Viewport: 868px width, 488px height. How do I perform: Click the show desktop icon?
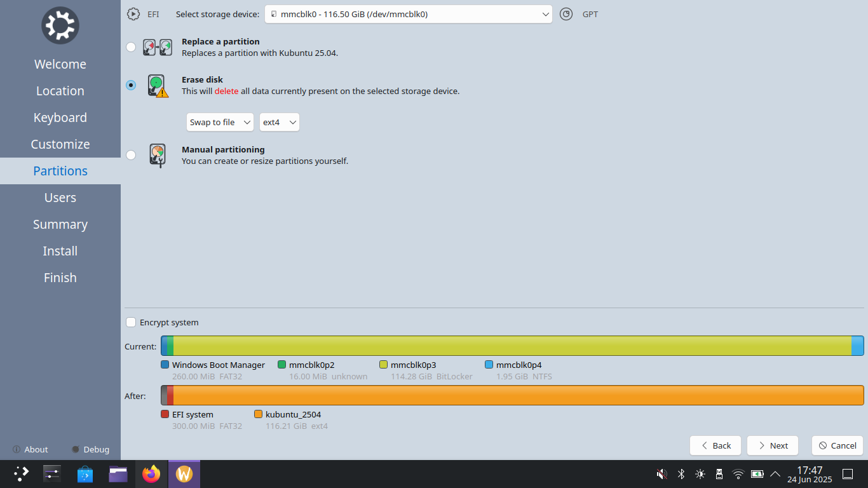pyautogui.click(x=847, y=474)
